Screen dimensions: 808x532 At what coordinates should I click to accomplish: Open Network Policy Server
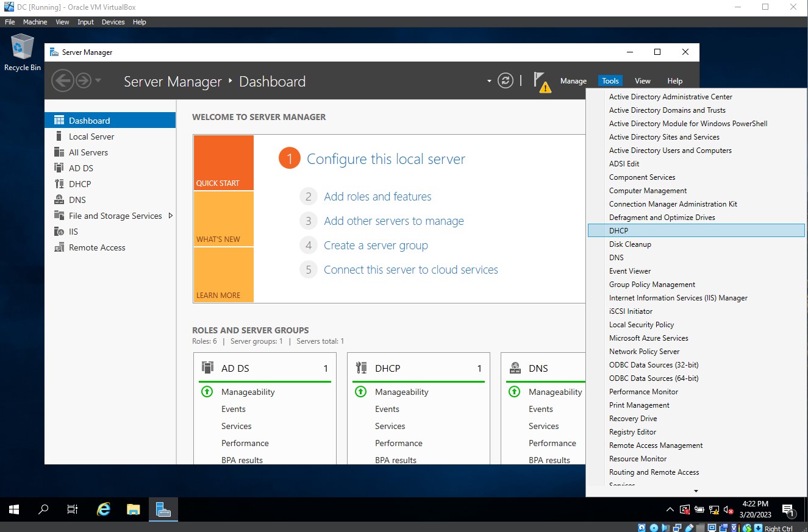[696, 352]
